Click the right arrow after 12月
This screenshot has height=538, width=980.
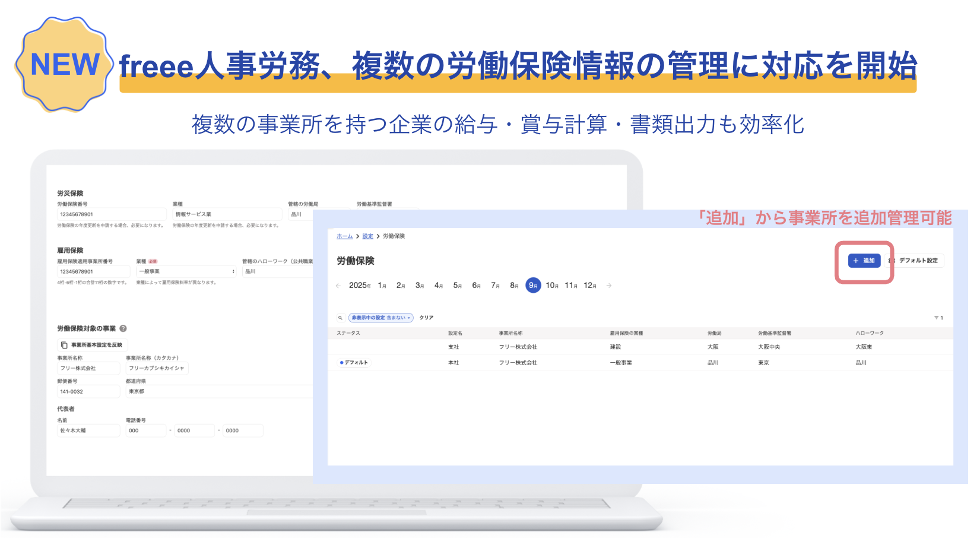pos(609,286)
